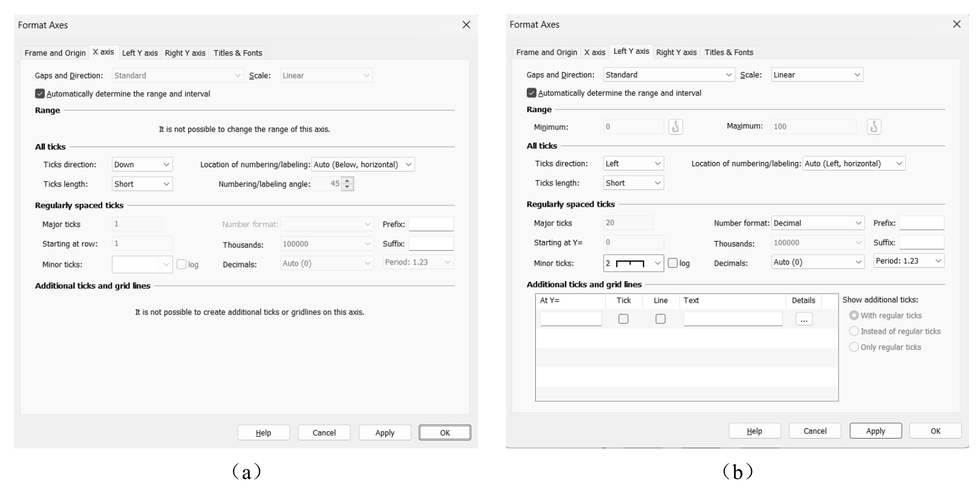Expand the Auto (Left, horizontal) location dropdown
Viewport: 980px width, 497px height.
point(853,164)
